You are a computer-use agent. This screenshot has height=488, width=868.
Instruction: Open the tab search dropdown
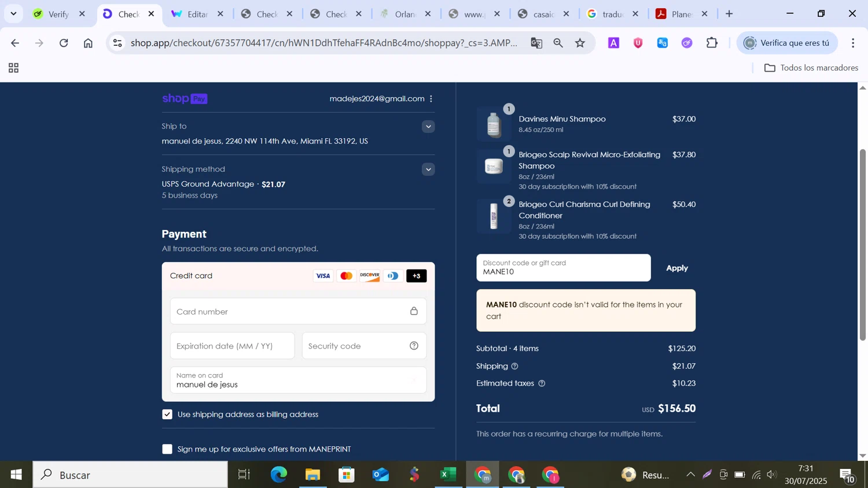click(x=13, y=14)
